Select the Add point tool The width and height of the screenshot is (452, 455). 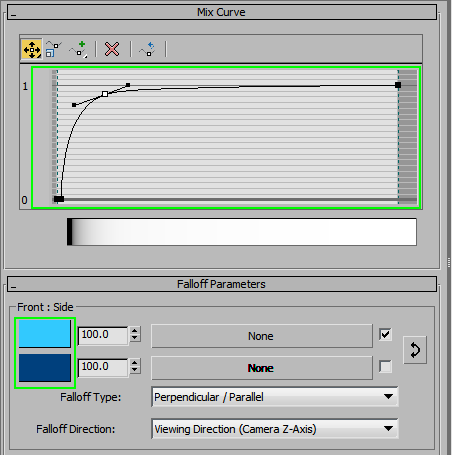(x=78, y=49)
